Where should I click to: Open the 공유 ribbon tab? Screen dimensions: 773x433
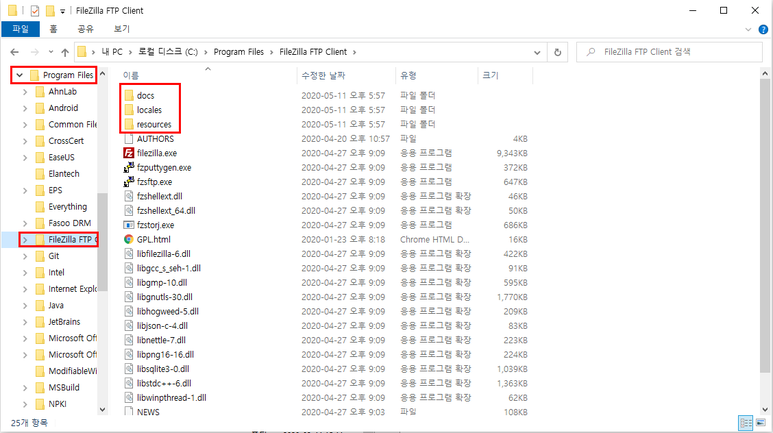(x=85, y=29)
